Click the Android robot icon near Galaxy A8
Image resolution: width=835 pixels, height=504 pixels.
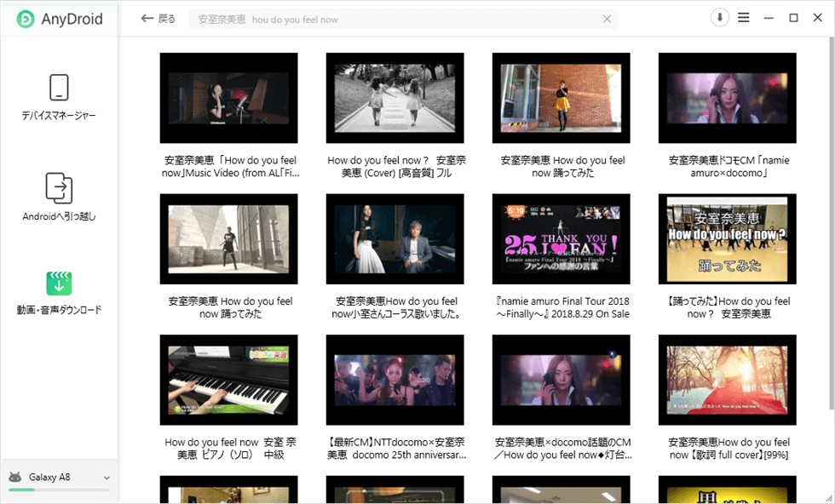tap(14, 478)
